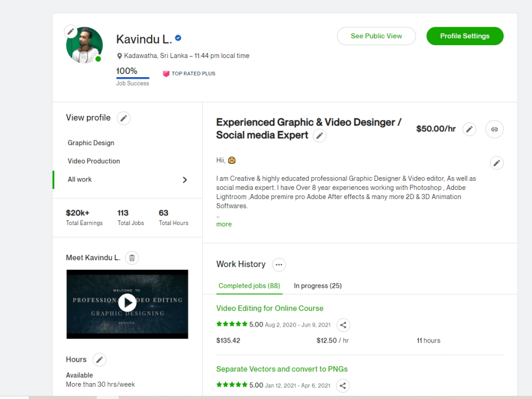Switch to In progress (25) tab
The image size is (532, 399).
click(x=318, y=286)
